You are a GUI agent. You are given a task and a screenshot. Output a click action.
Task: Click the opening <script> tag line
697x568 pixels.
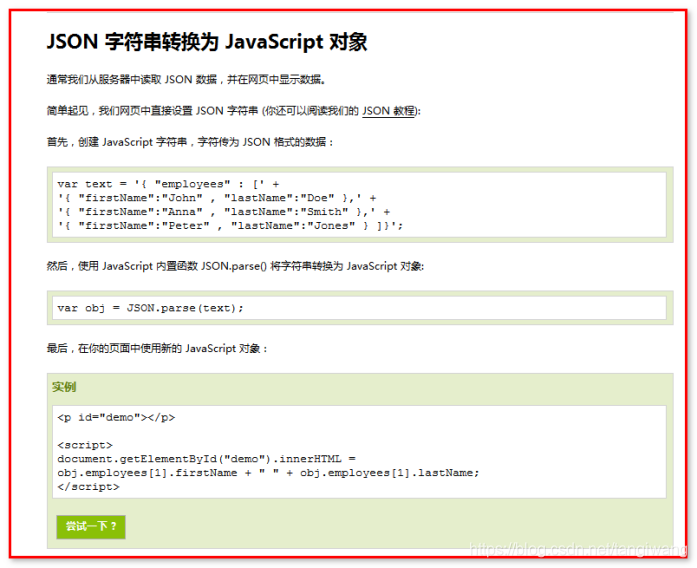pyautogui.click(x=85, y=445)
